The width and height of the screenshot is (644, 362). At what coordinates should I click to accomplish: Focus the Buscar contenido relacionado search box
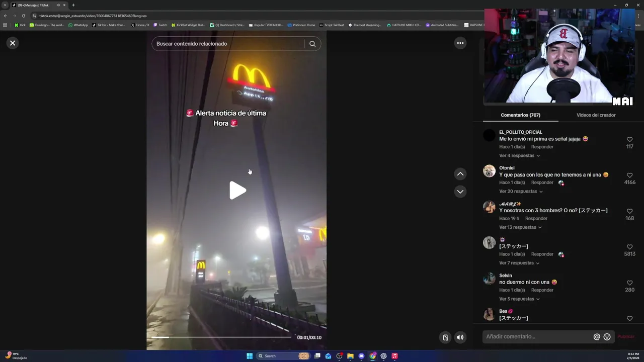229,44
